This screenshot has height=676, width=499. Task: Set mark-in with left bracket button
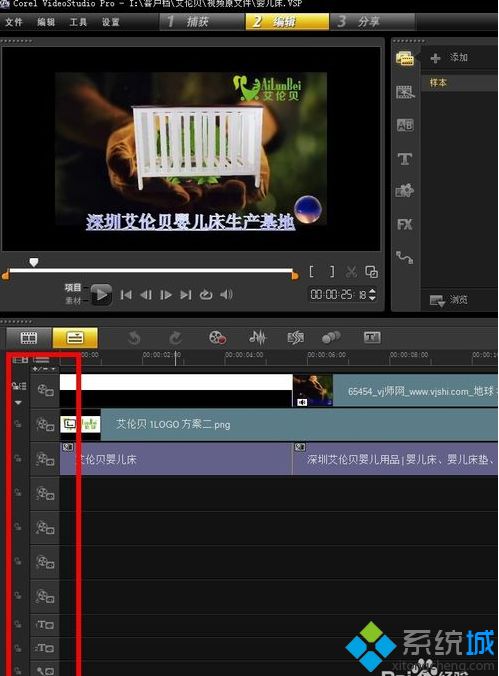click(312, 272)
